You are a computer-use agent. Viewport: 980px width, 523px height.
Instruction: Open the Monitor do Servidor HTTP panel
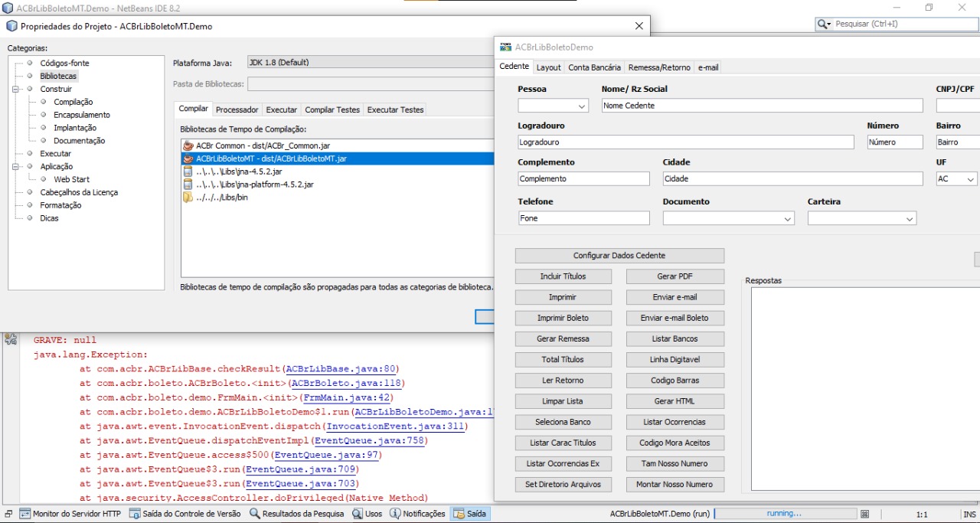70,514
